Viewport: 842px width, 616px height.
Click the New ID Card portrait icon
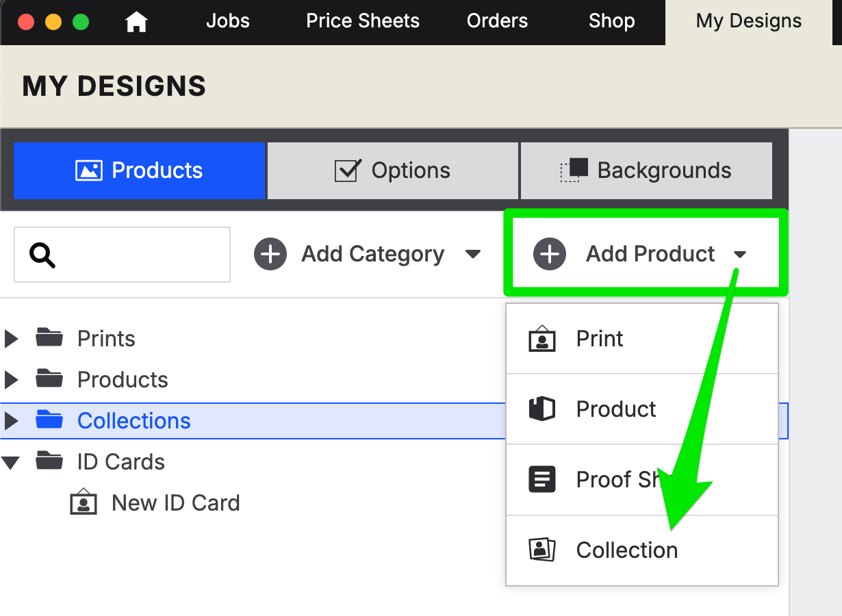[84, 502]
